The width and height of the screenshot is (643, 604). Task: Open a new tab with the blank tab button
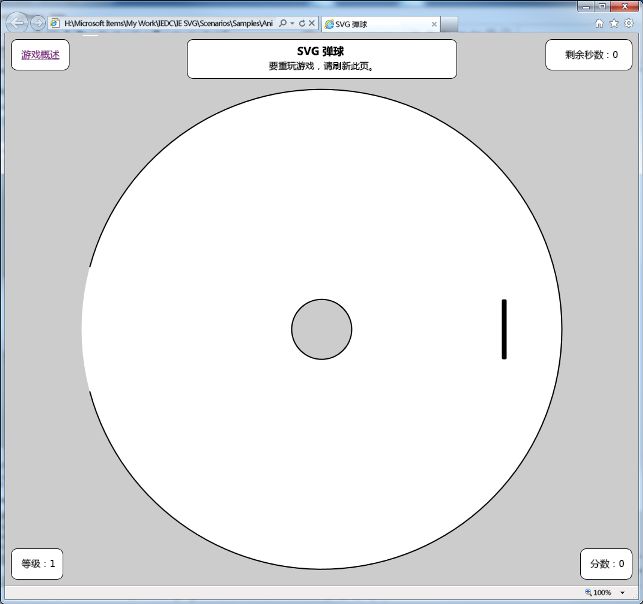[449, 24]
